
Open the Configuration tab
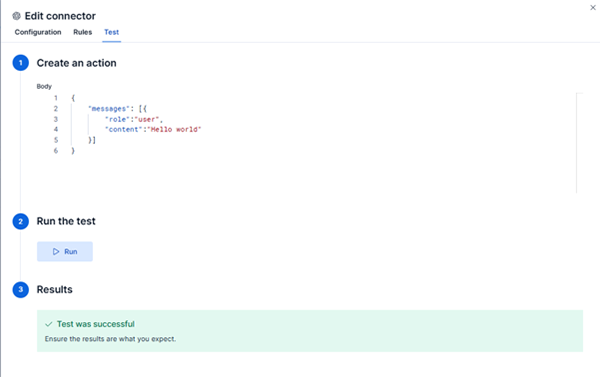point(38,32)
